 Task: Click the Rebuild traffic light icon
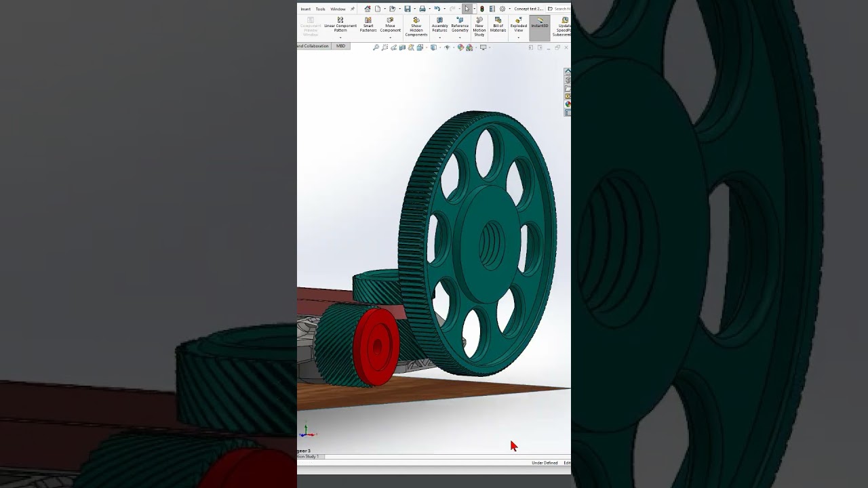pos(482,9)
